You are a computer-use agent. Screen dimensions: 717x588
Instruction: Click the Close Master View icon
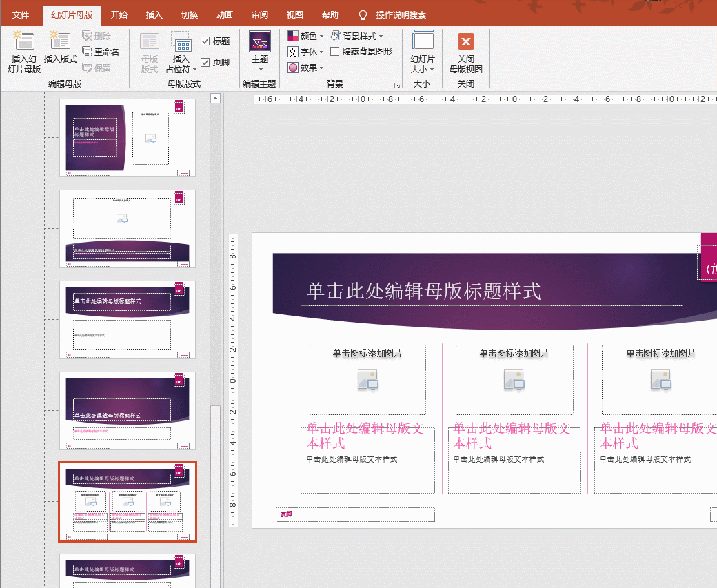pyautogui.click(x=466, y=42)
